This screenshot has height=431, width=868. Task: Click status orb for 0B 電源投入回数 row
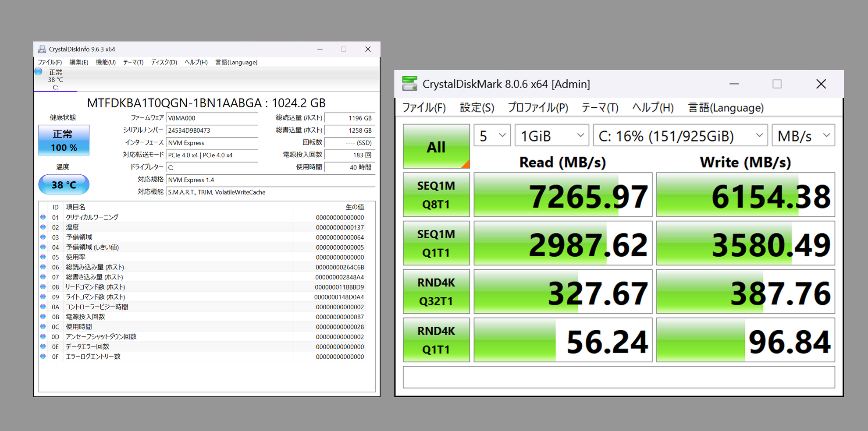43,317
